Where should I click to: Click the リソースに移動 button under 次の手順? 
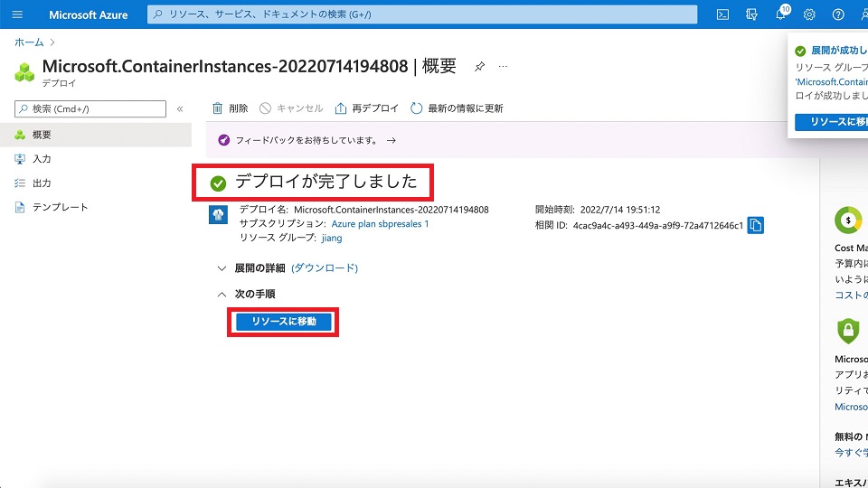click(283, 322)
